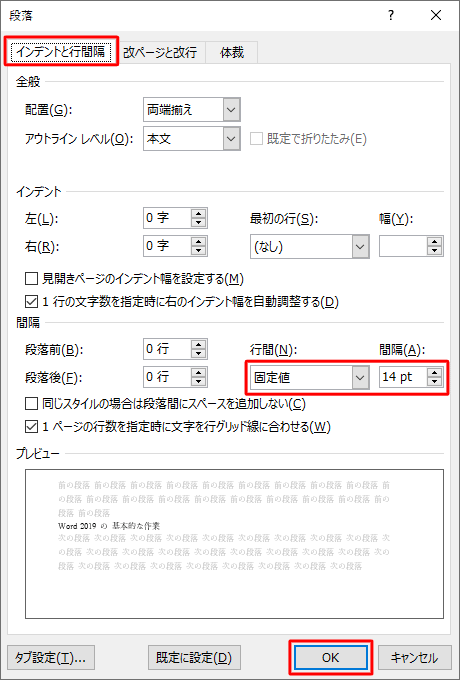Increase 幅 value with up arrow
Screen dimensions: 460x680
(434, 242)
